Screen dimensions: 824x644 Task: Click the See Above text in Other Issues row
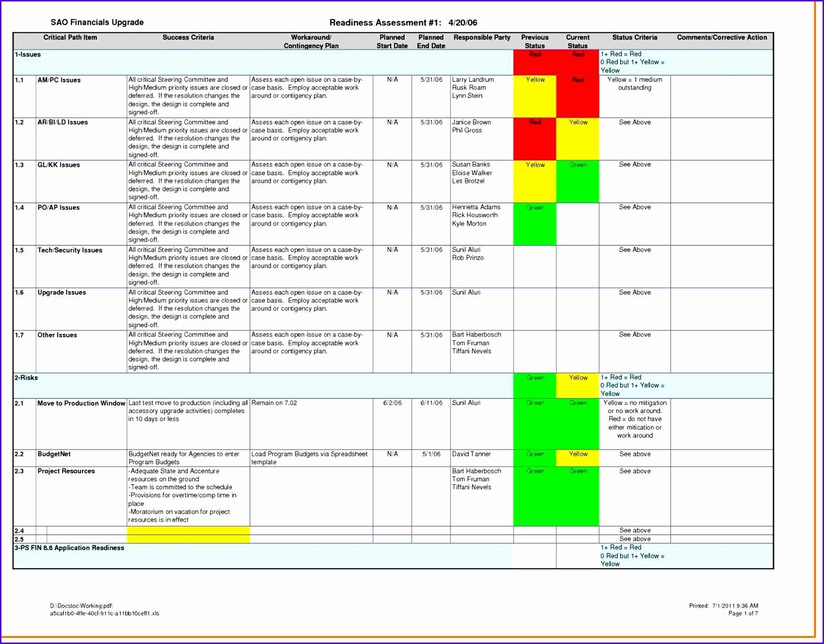click(635, 334)
